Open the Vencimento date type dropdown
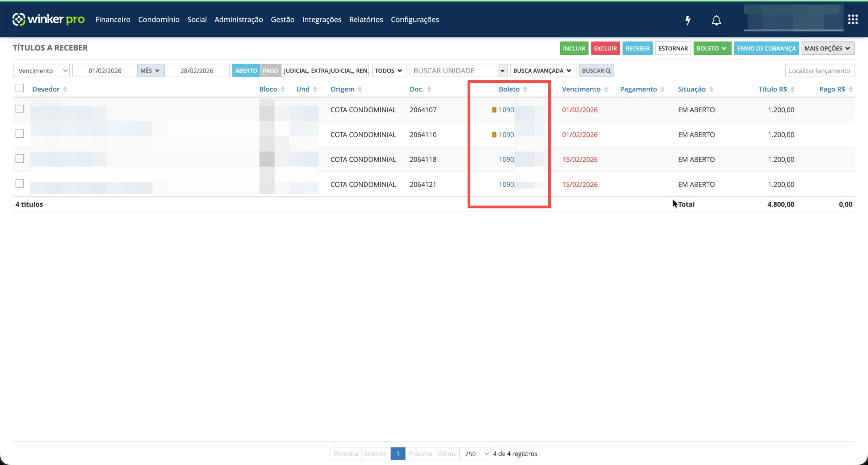This screenshot has width=868, height=465. click(x=41, y=70)
